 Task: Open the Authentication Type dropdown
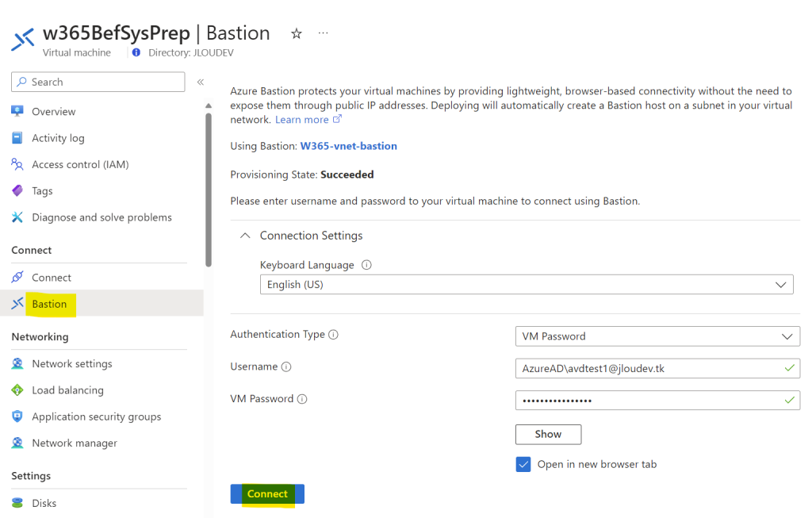(x=657, y=336)
